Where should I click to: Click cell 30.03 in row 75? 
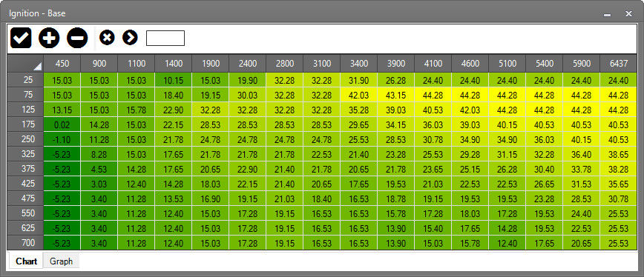click(248, 95)
